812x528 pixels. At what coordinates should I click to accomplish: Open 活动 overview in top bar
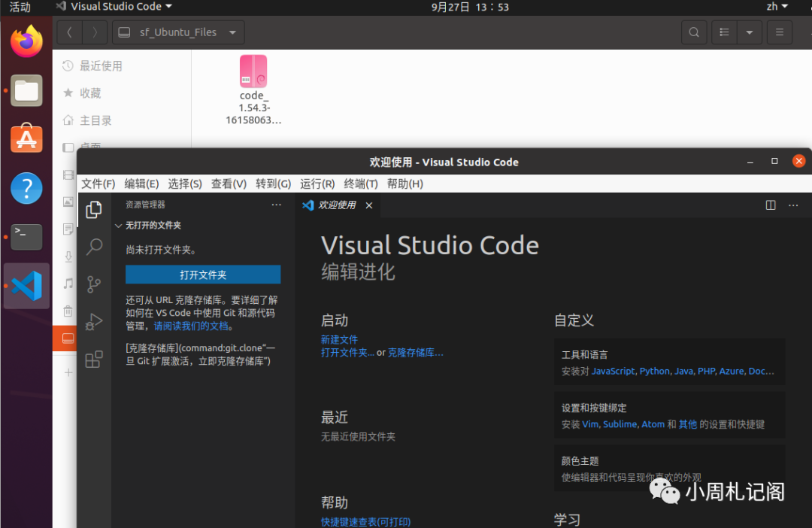click(20, 7)
